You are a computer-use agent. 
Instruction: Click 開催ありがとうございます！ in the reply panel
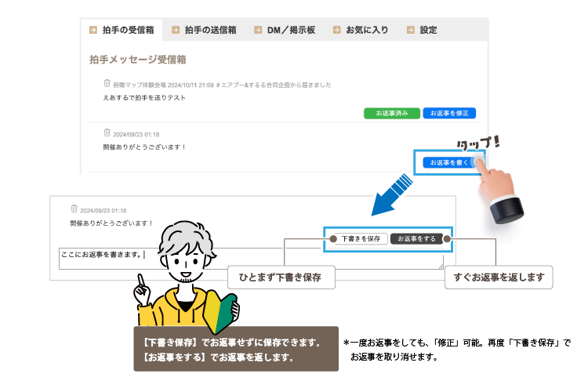pyautogui.click(x=111, y=223)
